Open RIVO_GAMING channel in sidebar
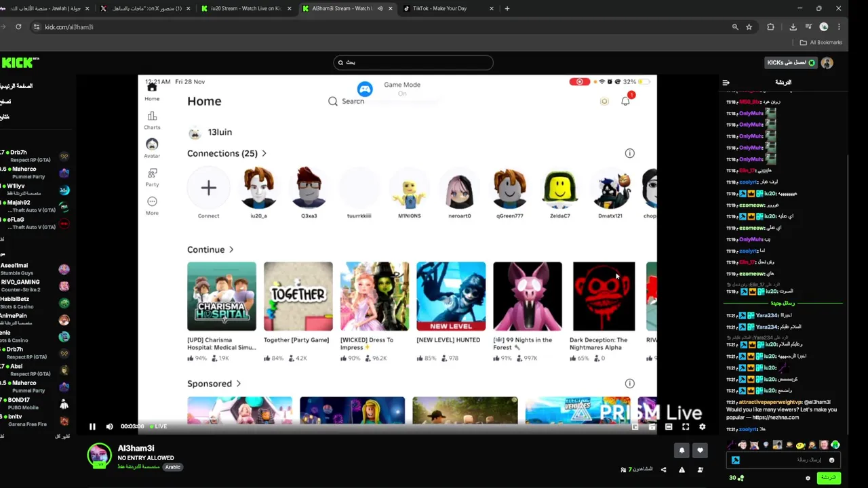 (x=35, y=286)
